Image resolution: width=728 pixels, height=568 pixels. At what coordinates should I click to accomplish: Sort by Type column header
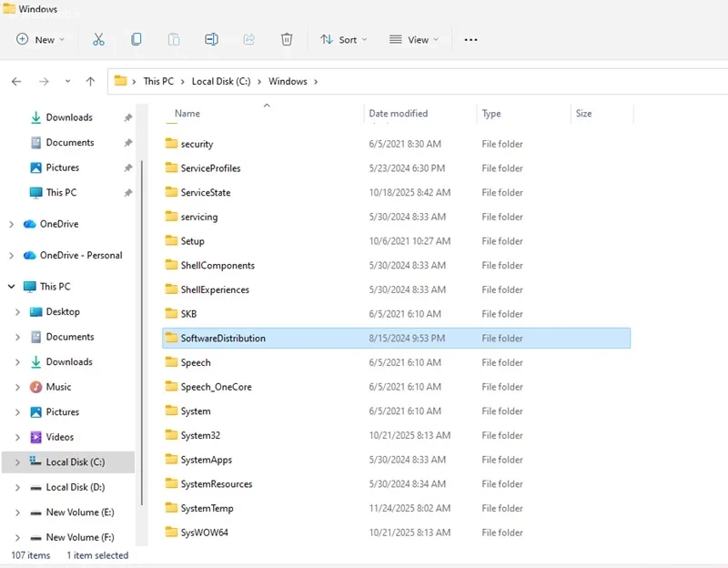coord(491,113)
